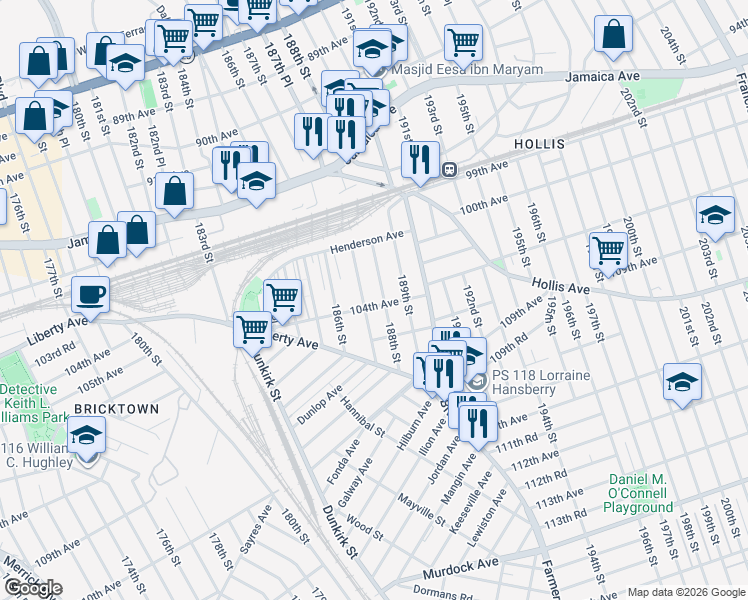Click the school marker above Masjid Eesa ibn Maryam

[x=373, y=50]
